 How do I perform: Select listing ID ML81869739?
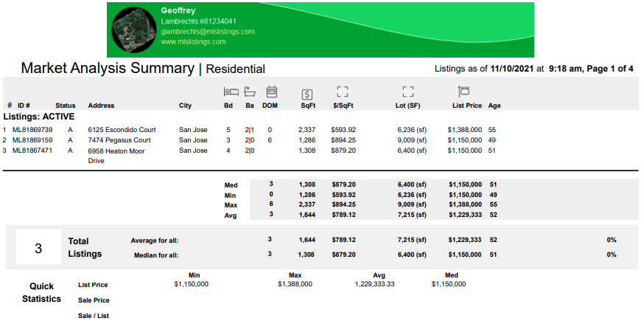pyautogui.click(x=32, y=130)
